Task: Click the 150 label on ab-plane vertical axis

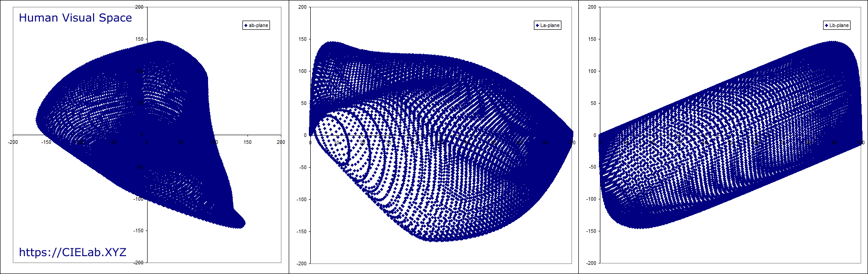Action: click(x=139, y=39)
